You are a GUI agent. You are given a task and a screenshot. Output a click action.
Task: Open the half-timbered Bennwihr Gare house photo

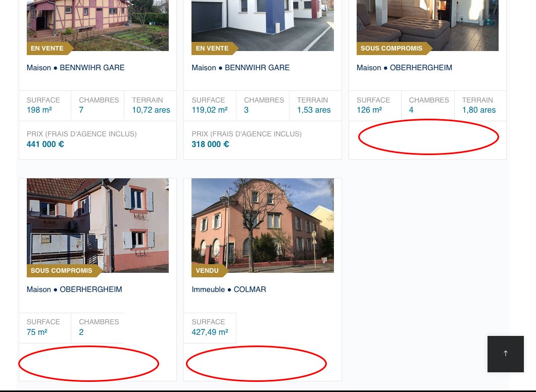[x=98, y=25]
